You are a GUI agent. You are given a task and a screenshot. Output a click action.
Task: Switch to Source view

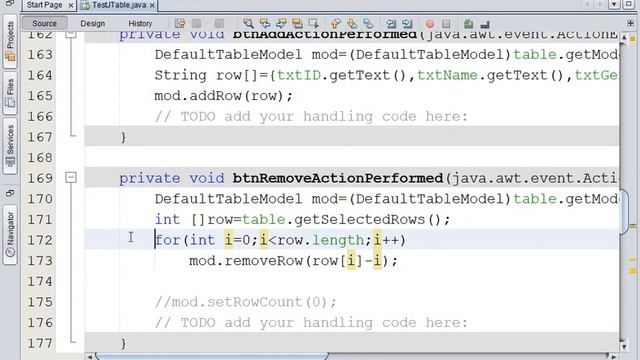44,23
